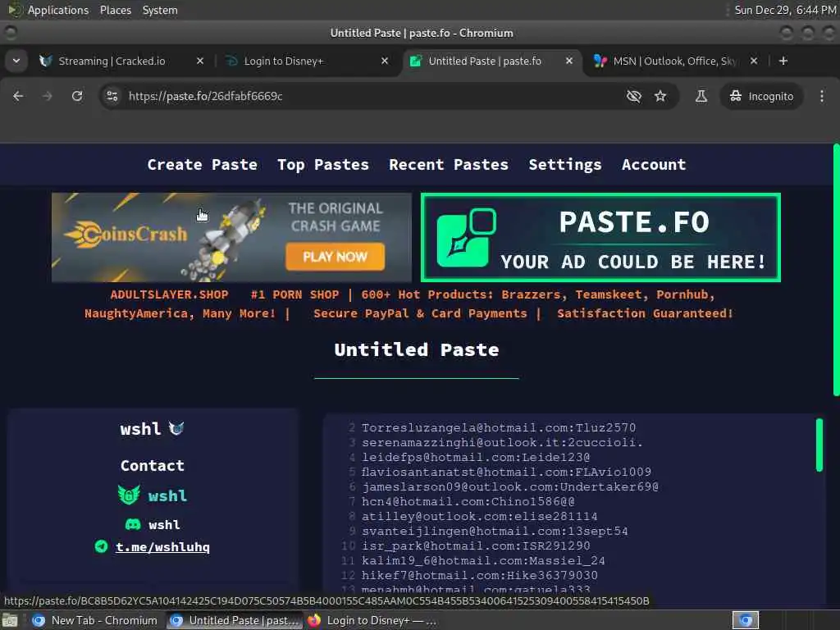This screenshot has height=630, width=840.
Task: Click the third-party cookies blocked eye icon
Action: pos(634,96)
